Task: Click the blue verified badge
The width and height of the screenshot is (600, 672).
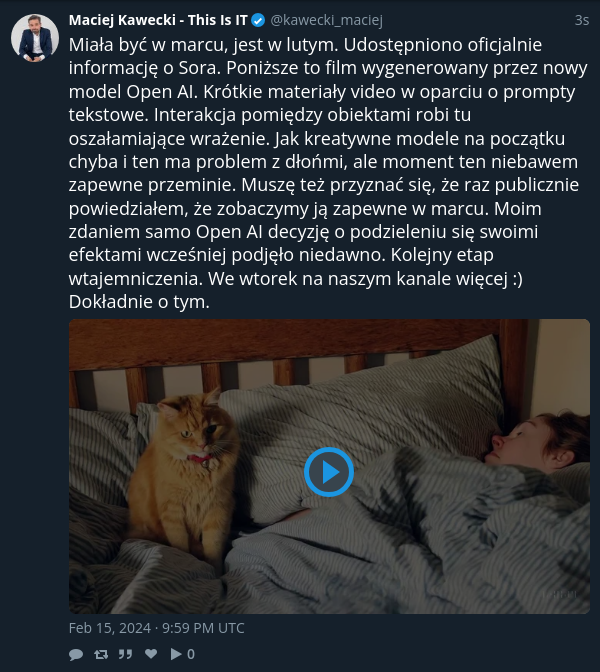Action: [258, 20]
